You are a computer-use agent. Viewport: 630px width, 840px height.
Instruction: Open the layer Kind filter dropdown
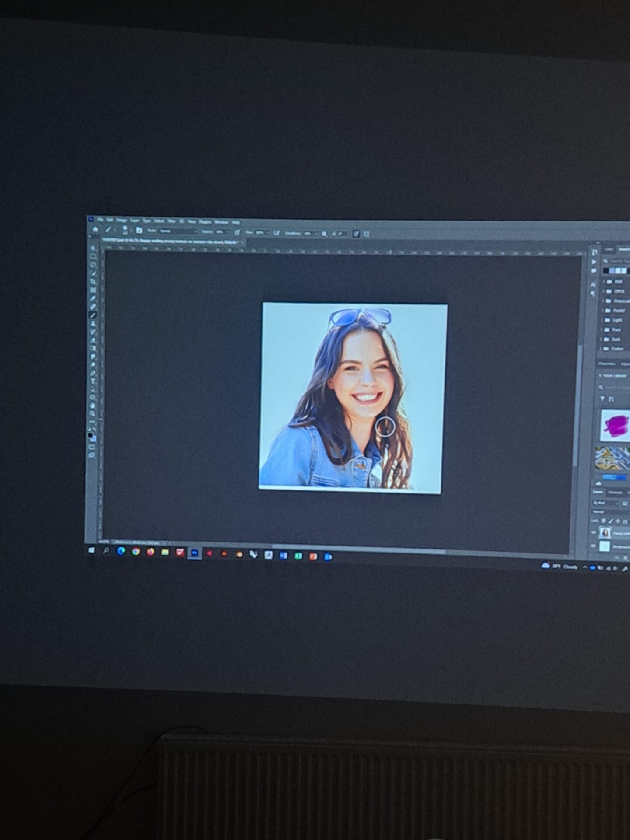(x=606, y=504)
